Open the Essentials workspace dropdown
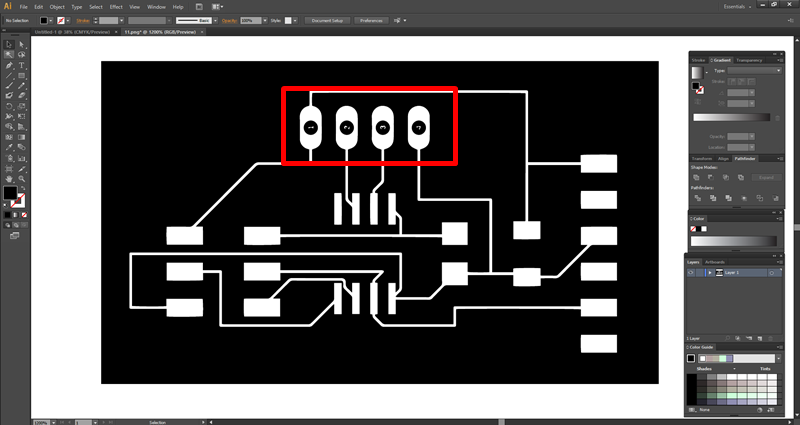This screenshot has height=425, width=800. (738, 7)
